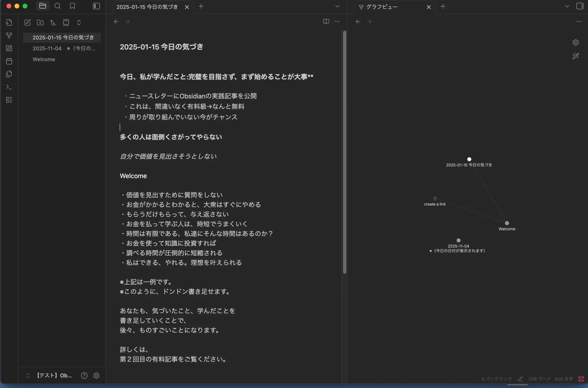This screenshot has height=388, width=588.
Task: Toggle the left sidebar collapse icon
Action: pyautogui.click(x=96, y=6)
